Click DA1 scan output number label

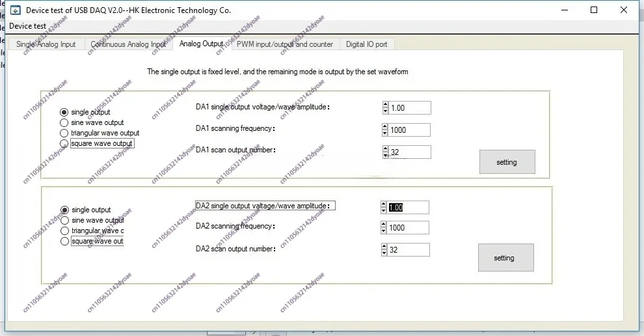(235, 150)
